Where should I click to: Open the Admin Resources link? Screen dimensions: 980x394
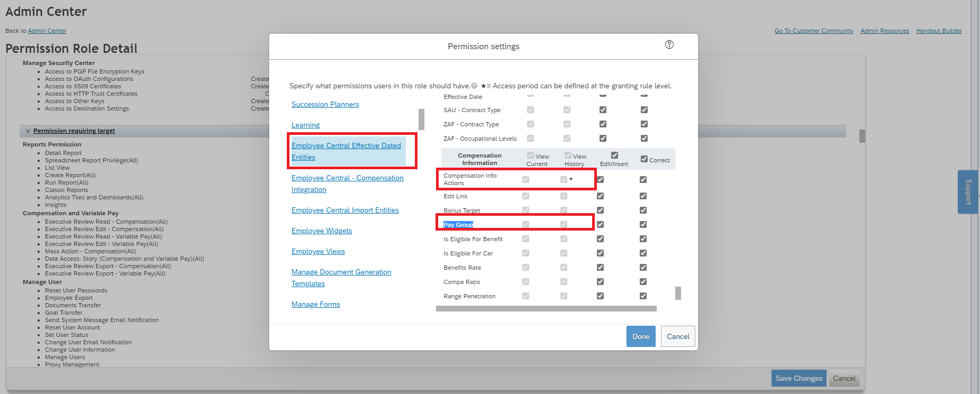coord(885,31)
